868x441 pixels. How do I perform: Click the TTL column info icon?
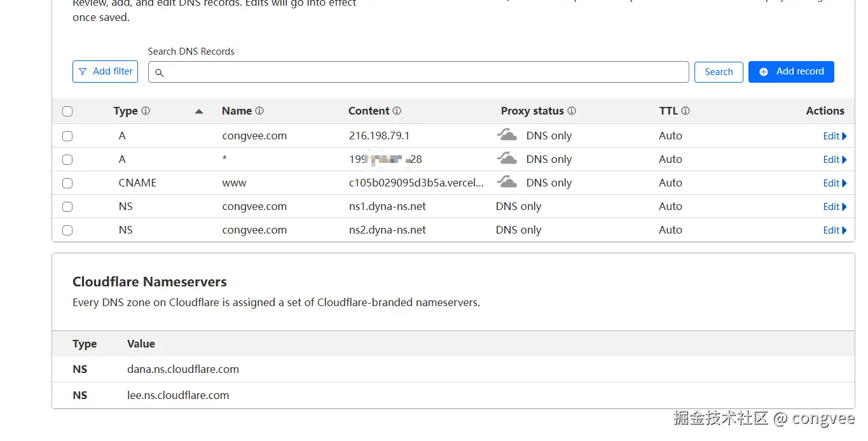point(685,111)
